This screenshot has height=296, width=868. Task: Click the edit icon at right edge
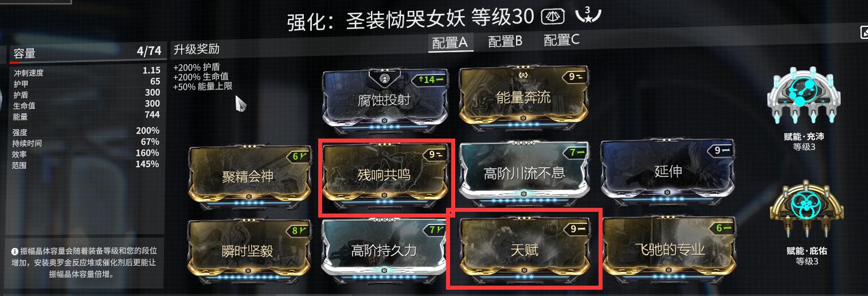[x=863, y=33]
